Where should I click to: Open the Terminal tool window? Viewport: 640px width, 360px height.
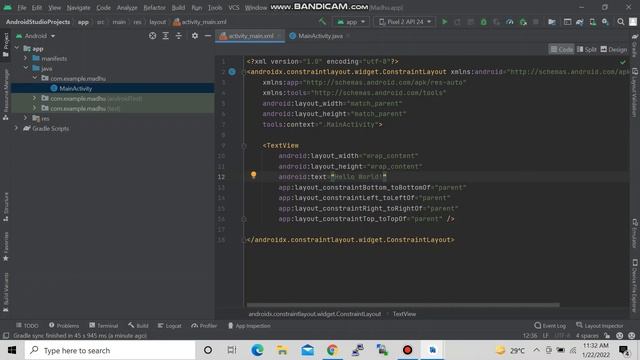click(104, 326)
